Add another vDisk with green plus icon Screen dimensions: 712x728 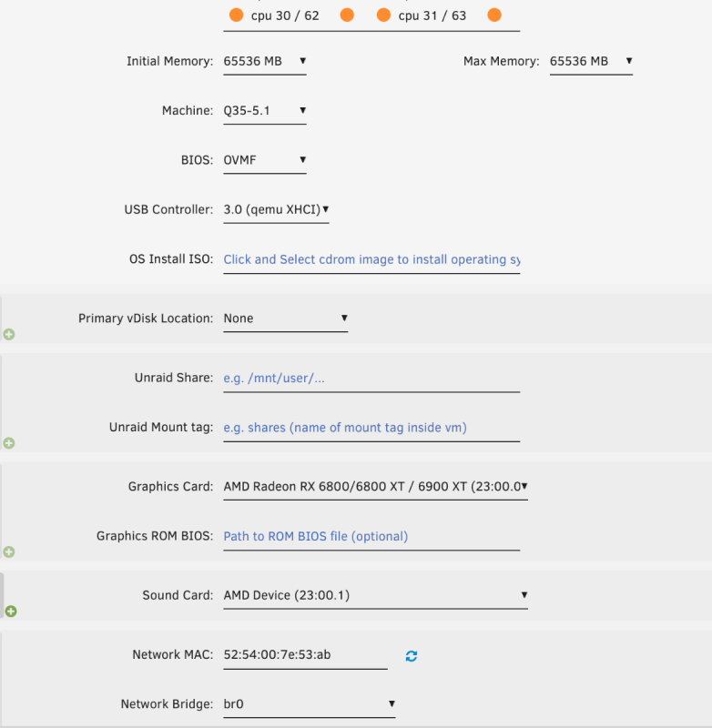coord(9,335)
